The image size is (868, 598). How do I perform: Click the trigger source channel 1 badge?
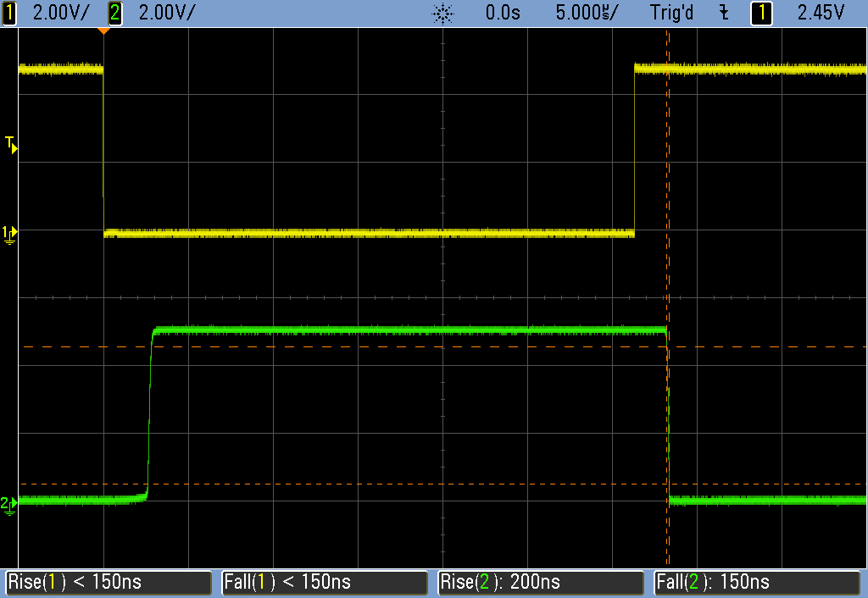762,13
